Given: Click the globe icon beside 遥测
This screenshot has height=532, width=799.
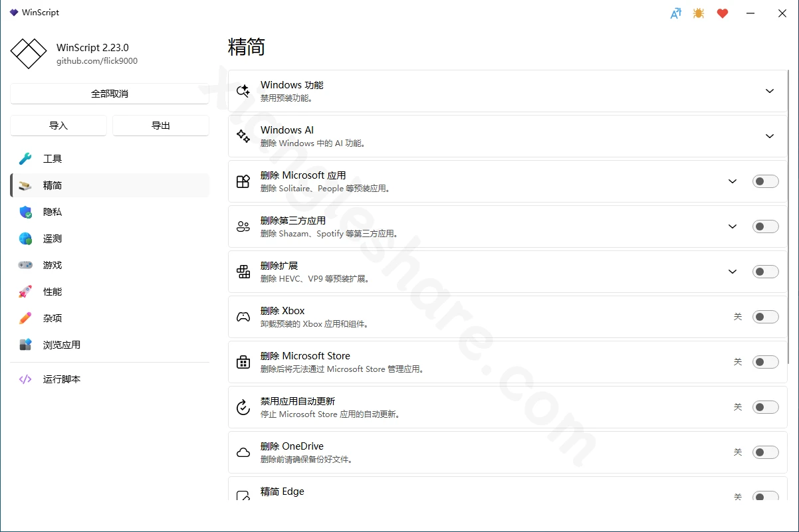Looking at the screenshot, I should click(x=25, y=238).
